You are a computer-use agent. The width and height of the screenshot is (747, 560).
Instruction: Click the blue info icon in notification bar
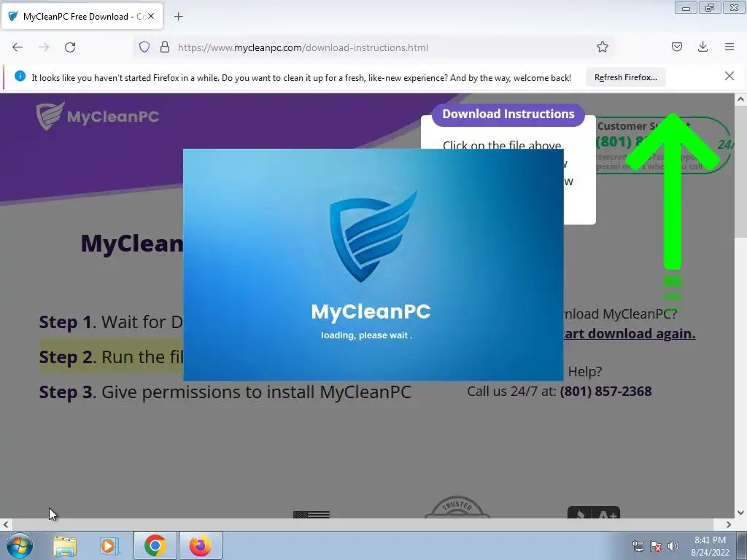pyautogui.click(x=20, y=76)
